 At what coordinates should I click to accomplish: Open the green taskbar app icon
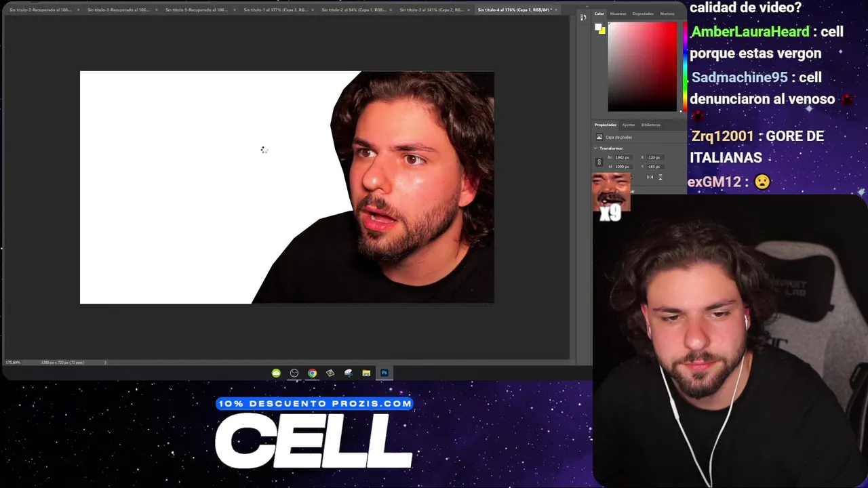(x=276, y=373)
